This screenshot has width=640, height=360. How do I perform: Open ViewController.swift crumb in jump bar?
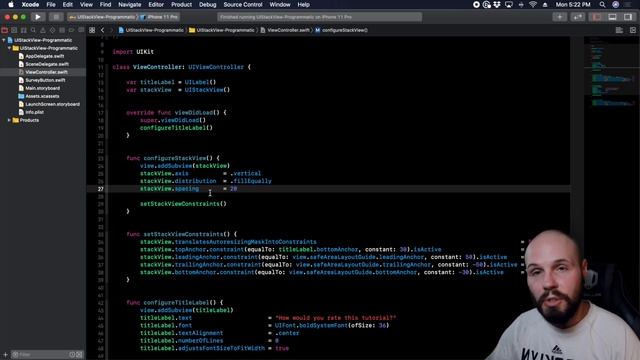[285, 30]
